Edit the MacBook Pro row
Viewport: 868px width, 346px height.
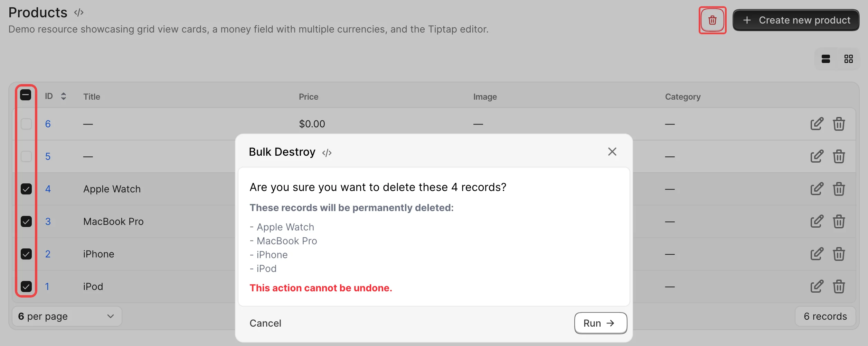point(817,221)
